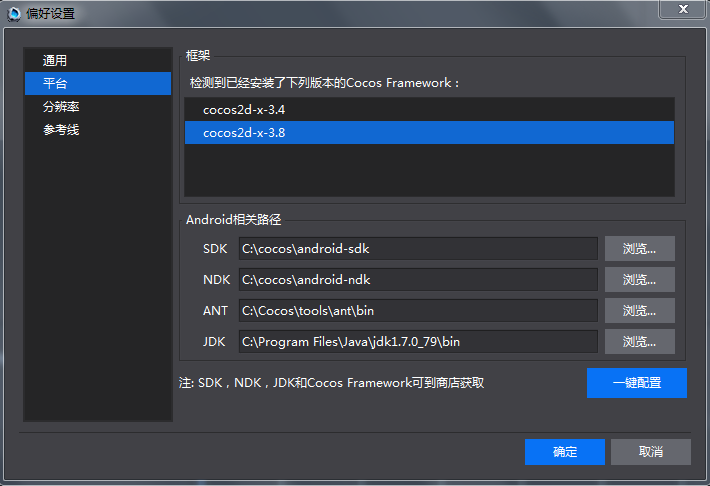Click the ANT path input field
This screenshot has height=486, width=710.
pyautogui.click(x=418, y=311)
